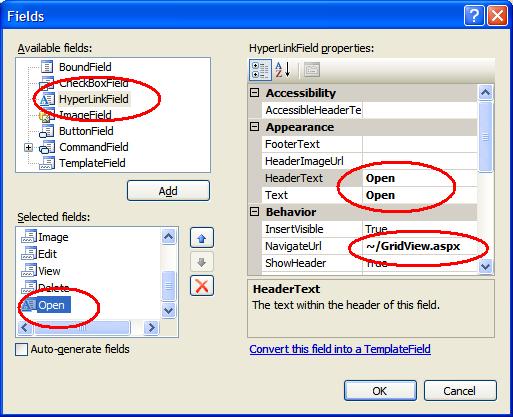Confirm the dialog with OK
This screenshot has height=417, width=513.
pos(380,391)
